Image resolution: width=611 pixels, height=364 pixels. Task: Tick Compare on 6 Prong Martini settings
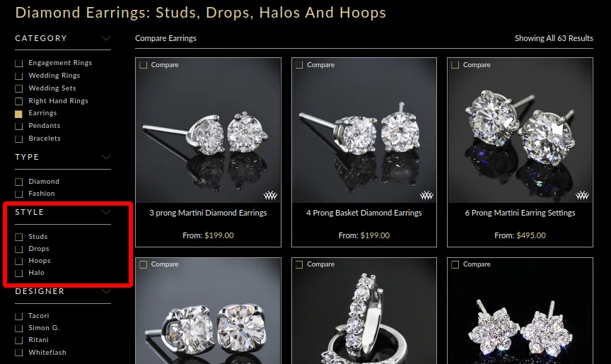455,65
